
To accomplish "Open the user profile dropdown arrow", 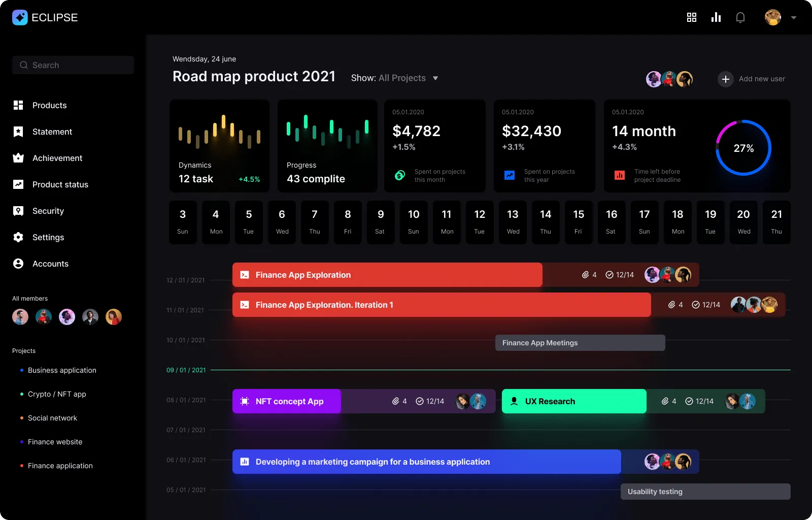I will tap(794, 18).
